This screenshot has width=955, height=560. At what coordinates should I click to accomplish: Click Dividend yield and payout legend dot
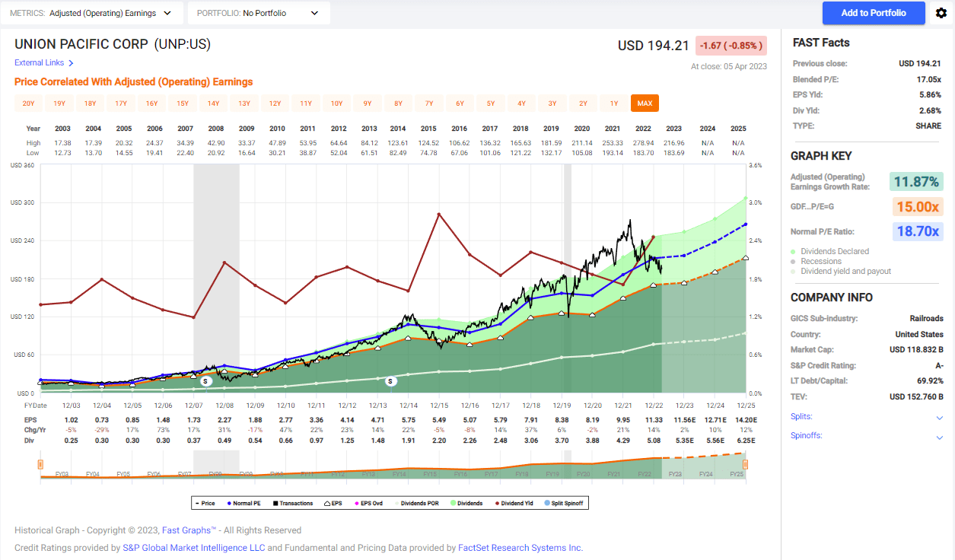[794, 271]
